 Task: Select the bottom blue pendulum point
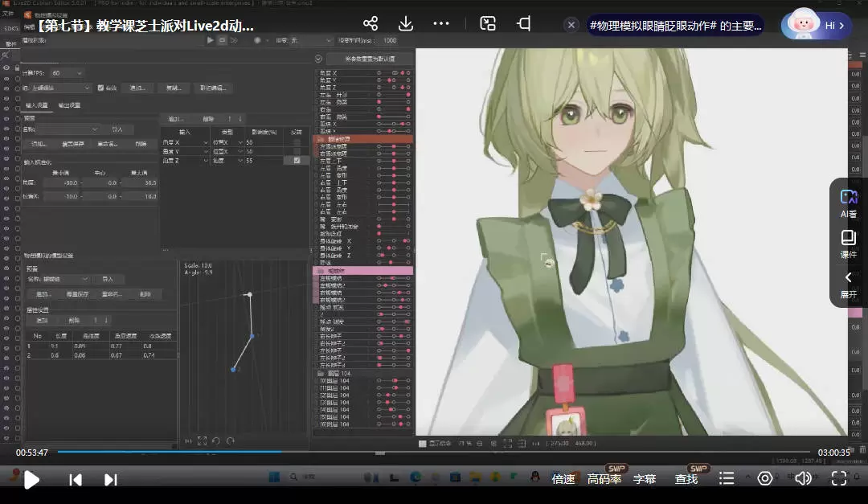pyautogui.click(x=233, y=370)
